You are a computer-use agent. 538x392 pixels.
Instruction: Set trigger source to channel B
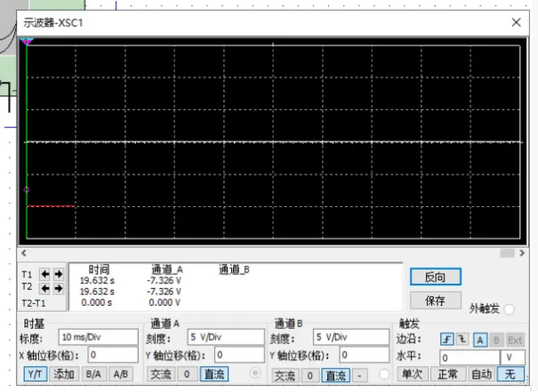click(x=496, y=340)
